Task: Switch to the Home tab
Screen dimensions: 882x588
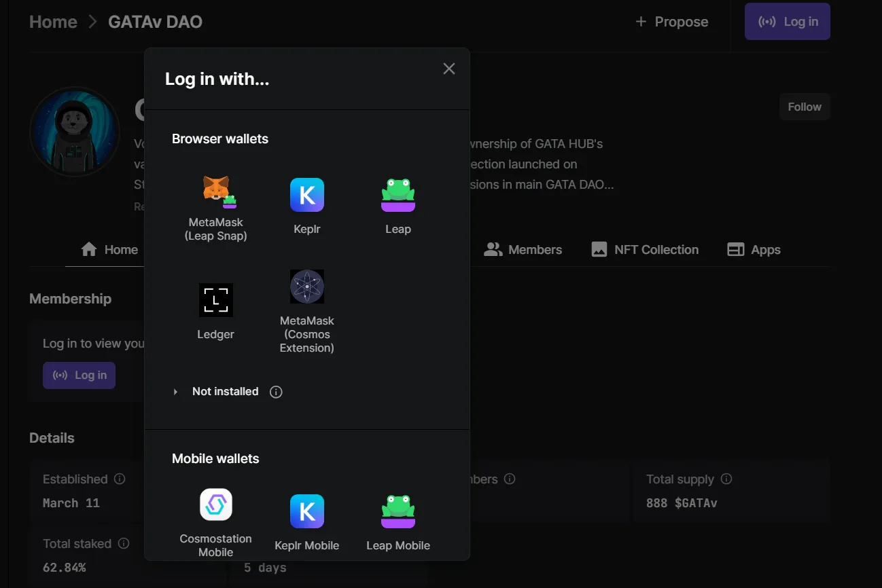Action: 109,250
